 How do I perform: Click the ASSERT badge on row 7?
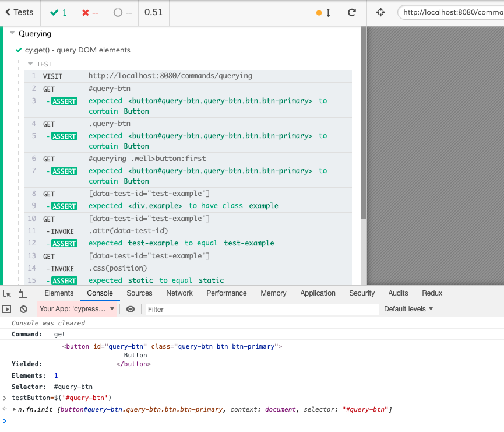tap(64, 171)
